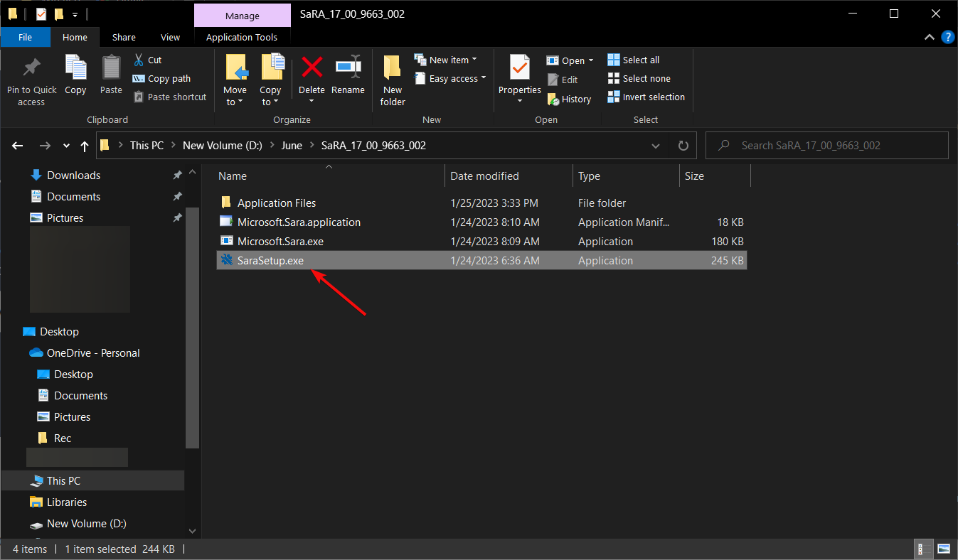Click the Edit command in Open group
958x560 pixels.
pos(563,80)
